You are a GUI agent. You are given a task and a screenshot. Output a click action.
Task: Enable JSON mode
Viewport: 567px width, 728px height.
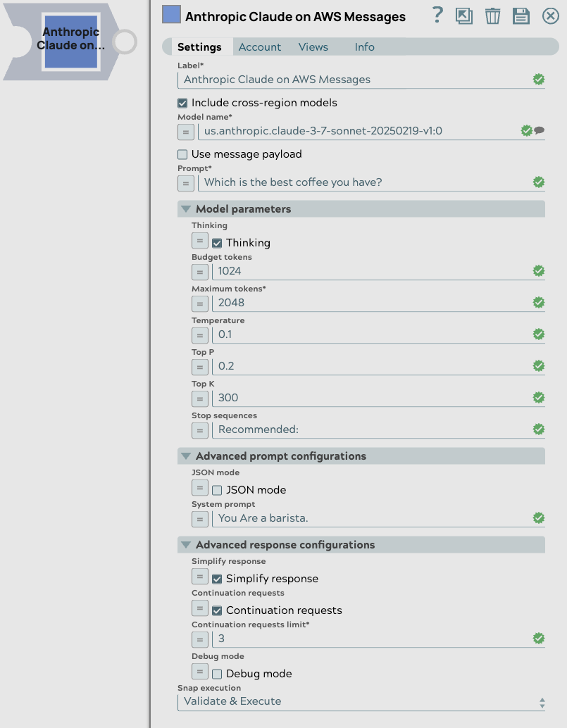click(218, 490)
